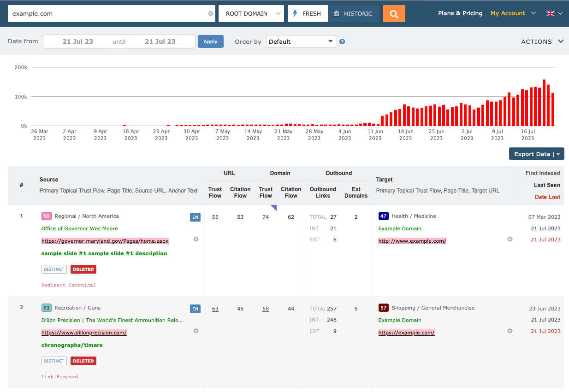Click the help question mark beside Order by
The image size is (569, 392).
[342, 41]
